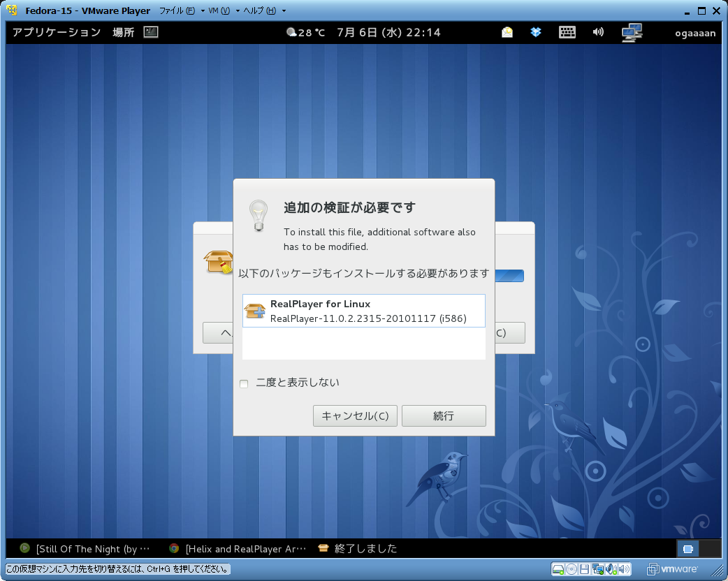Click the 追加の検証が必要です heading

349,207
